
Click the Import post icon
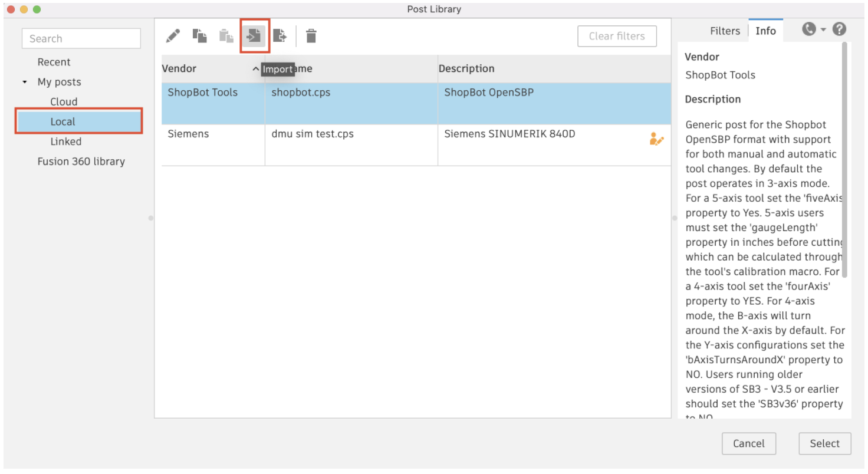[x=254, y=36]
